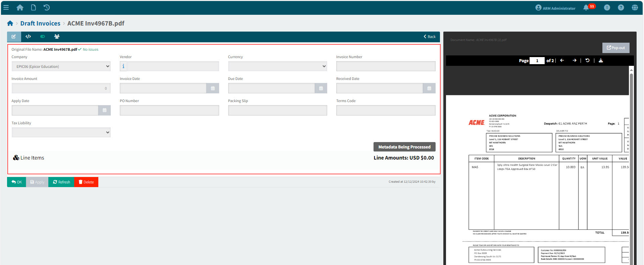Switch to the code view tab
644x265 pixels.
click(28, 37)
